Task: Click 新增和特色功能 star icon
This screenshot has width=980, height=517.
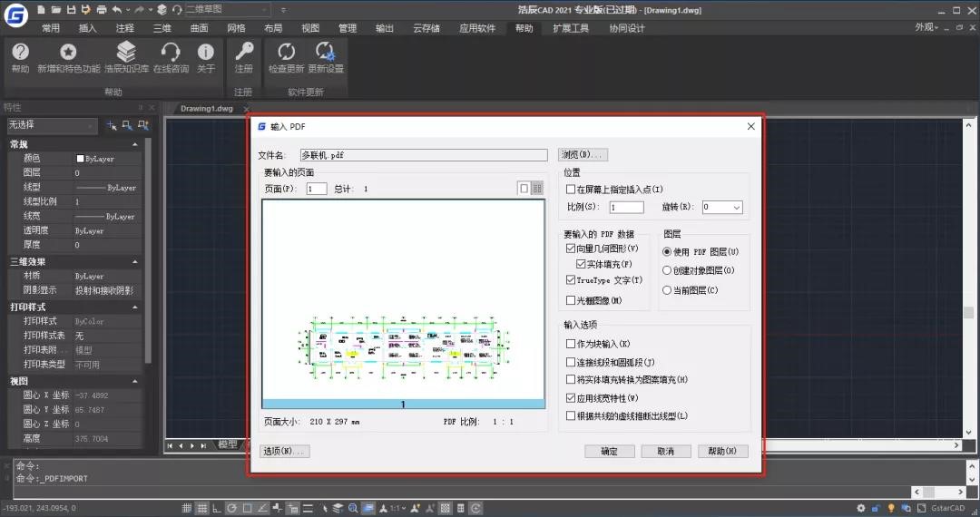Action: point(68,52)
